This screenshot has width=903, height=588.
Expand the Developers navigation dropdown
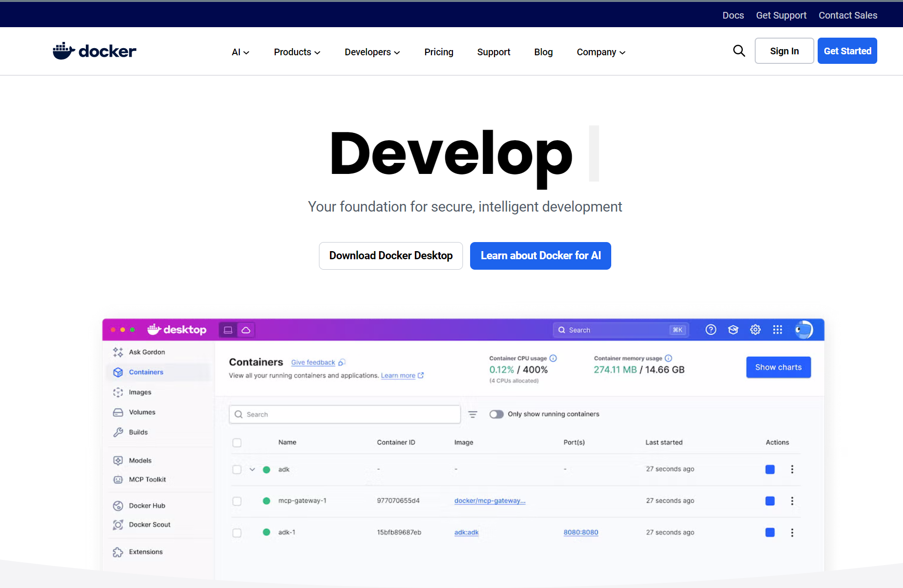point(372,52)
